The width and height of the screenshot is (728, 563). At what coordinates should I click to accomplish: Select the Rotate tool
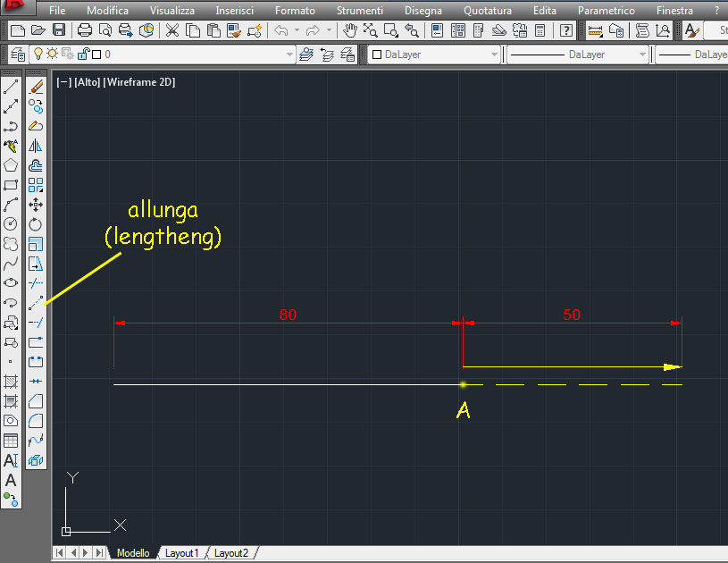pos(36,224)
